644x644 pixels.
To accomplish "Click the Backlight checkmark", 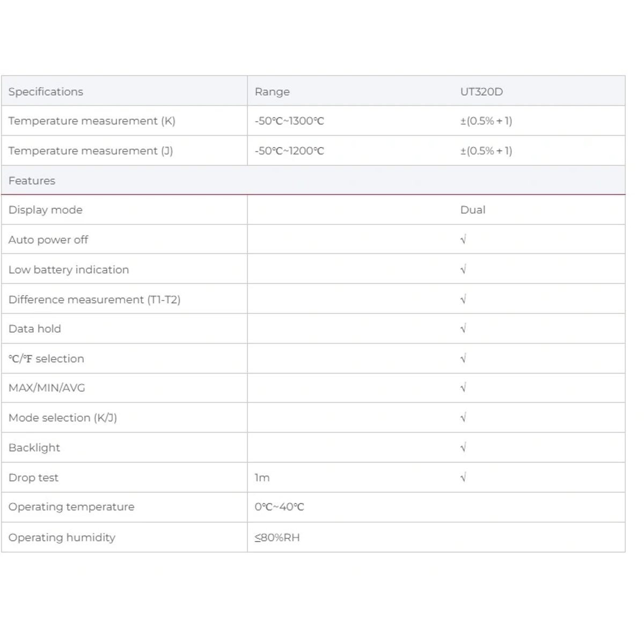I will pyautogui.click(x=463, y=448).
